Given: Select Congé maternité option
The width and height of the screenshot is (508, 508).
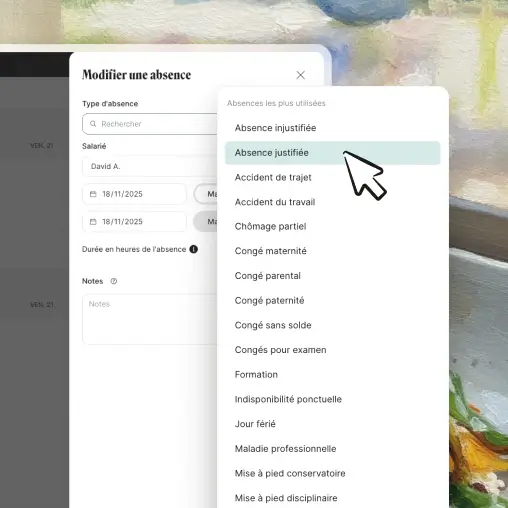Looking at the screenshot, I should (x=332, y=251).
